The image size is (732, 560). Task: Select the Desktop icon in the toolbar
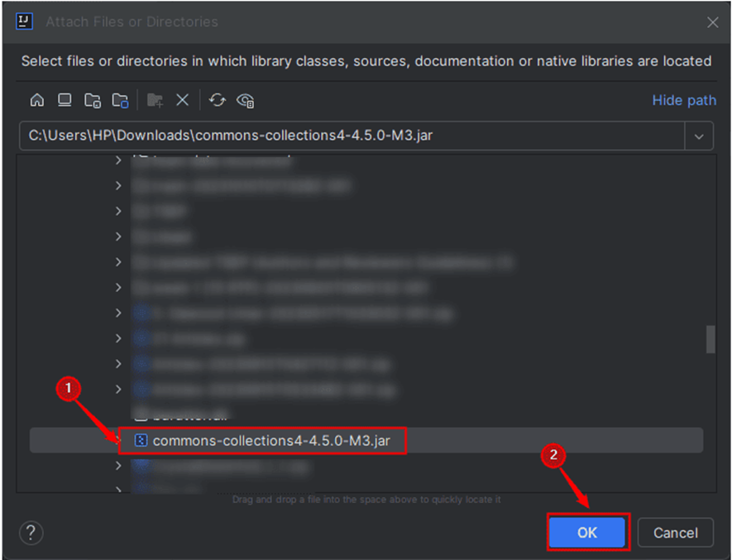pos(65,99)
